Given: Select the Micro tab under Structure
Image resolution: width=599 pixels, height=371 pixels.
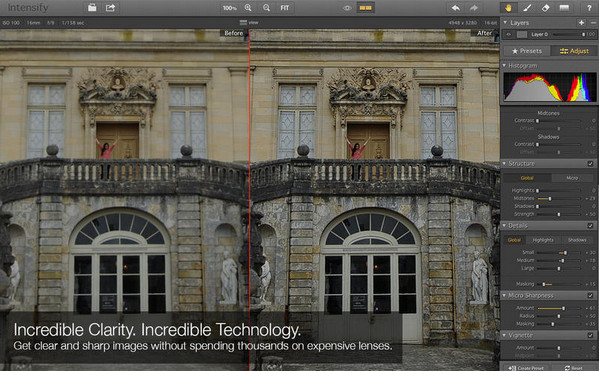Looking at the screenshot, I should point(572,178).
